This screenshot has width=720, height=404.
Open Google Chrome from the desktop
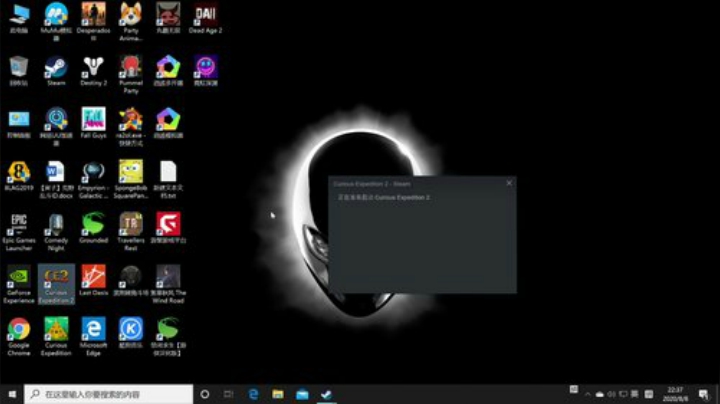pos(19,337)
